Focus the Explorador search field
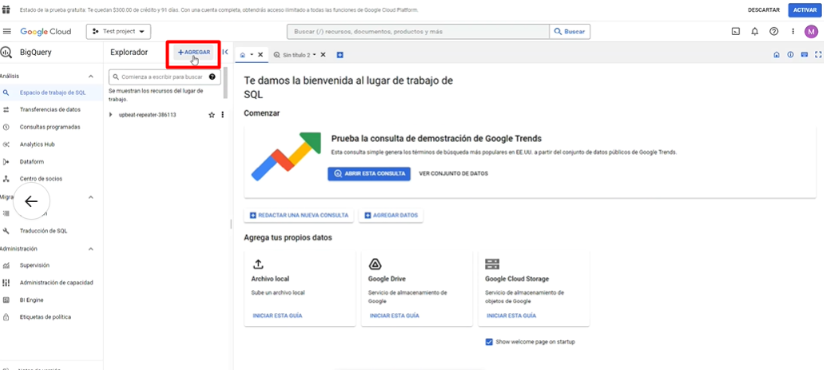 pos(164,77)
